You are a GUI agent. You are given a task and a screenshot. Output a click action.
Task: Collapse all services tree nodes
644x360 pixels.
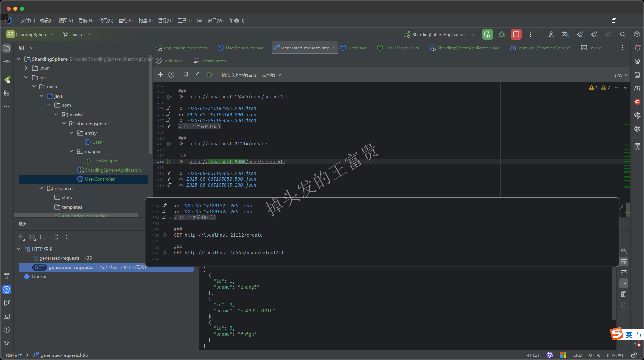(x=67, y=237)
